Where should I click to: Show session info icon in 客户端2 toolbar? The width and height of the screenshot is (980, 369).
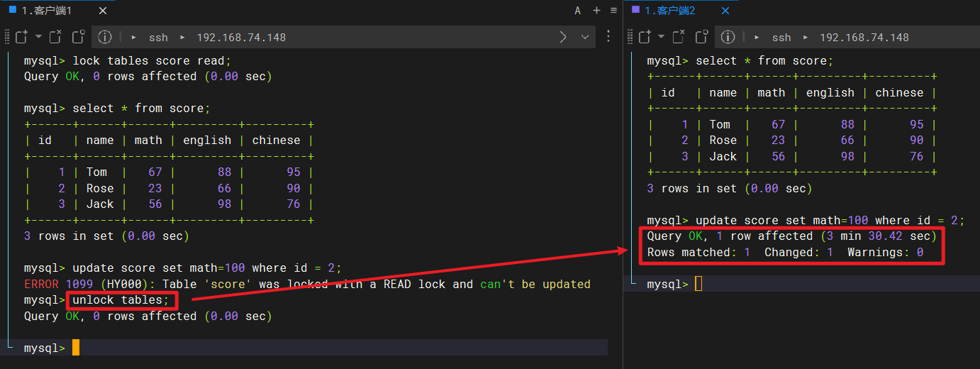[726, 37]
